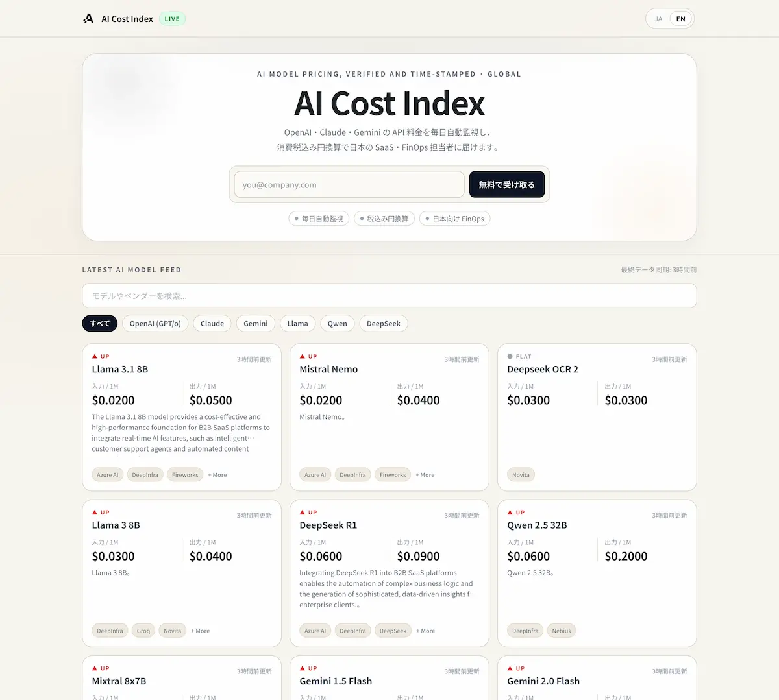
Task: Click the 無料で受け取る signup button
Action: pos(506,184)
